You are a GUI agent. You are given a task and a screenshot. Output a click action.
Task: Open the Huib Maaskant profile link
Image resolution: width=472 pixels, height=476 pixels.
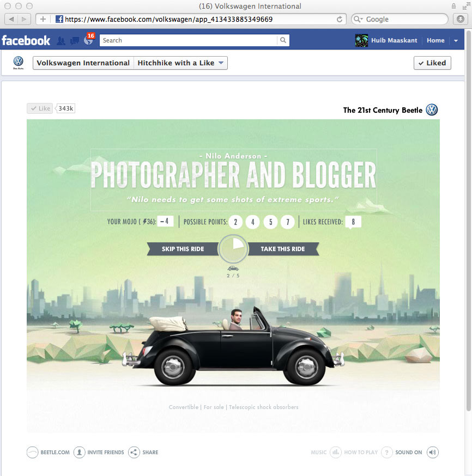394,40
